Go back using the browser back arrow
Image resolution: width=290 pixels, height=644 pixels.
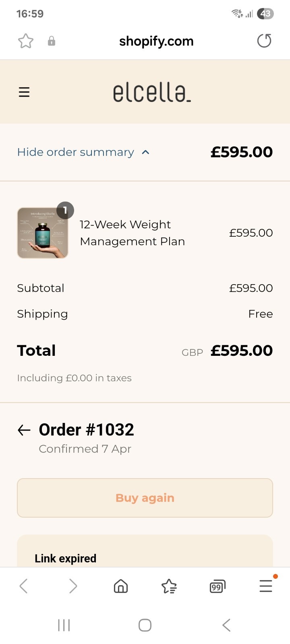point(23,586)
